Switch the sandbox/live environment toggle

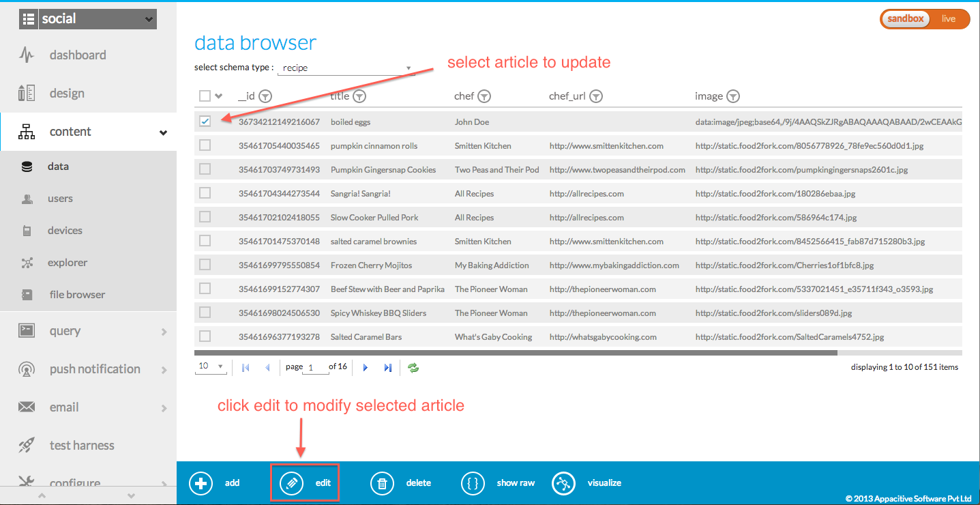click(925, 19)
